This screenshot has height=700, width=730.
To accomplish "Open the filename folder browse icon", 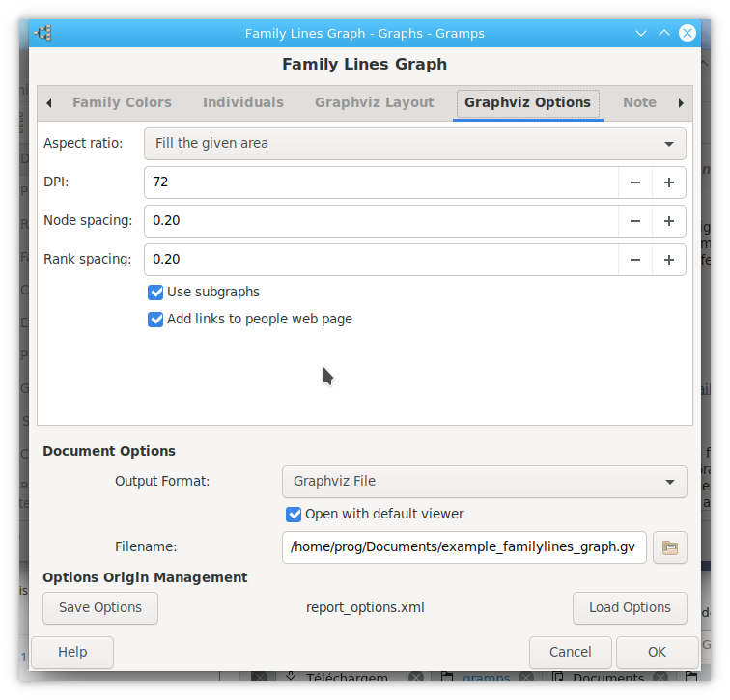I will (x=669, y=547).
